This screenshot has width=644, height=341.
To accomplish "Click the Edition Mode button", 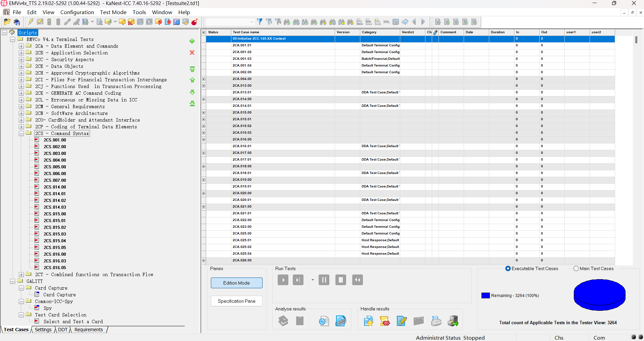I will point(236,283).
